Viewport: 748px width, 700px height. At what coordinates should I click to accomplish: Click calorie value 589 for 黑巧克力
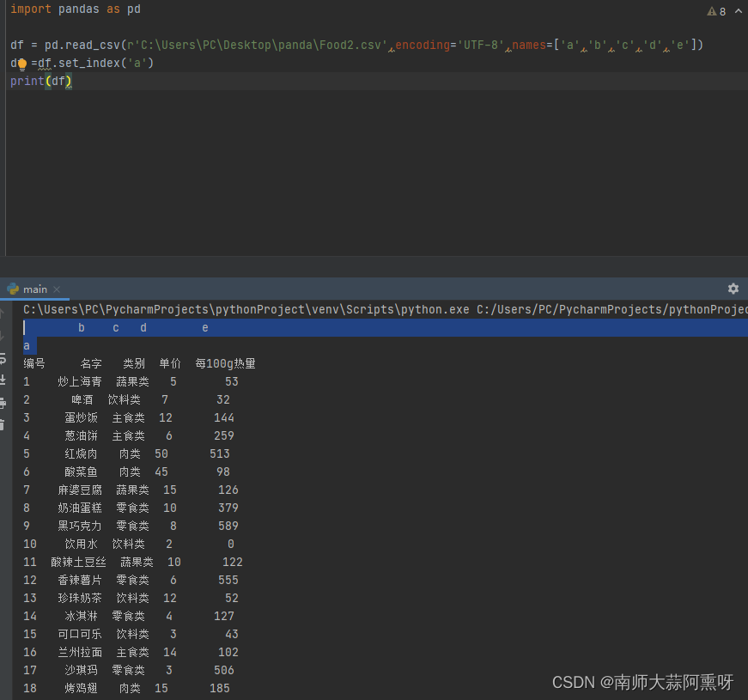[x=228, y=527]
